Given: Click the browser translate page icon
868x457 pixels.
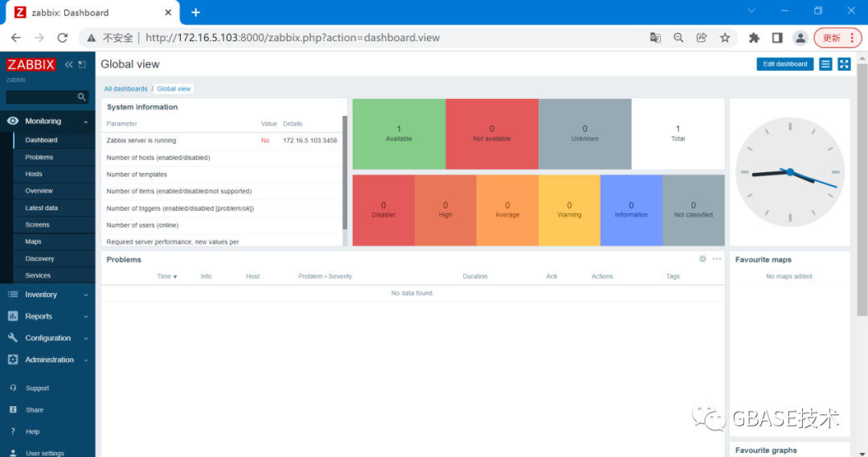Looking at the screenshot, I should [x=656, y=38].
